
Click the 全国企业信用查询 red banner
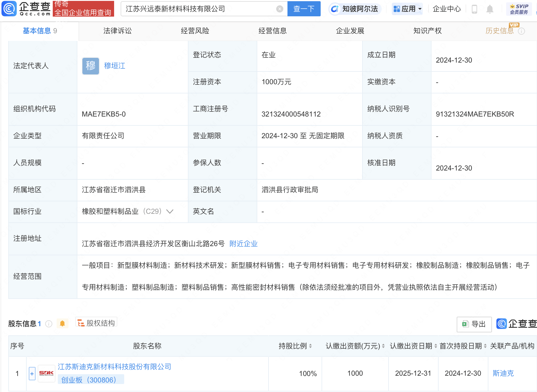click(83, 9)
